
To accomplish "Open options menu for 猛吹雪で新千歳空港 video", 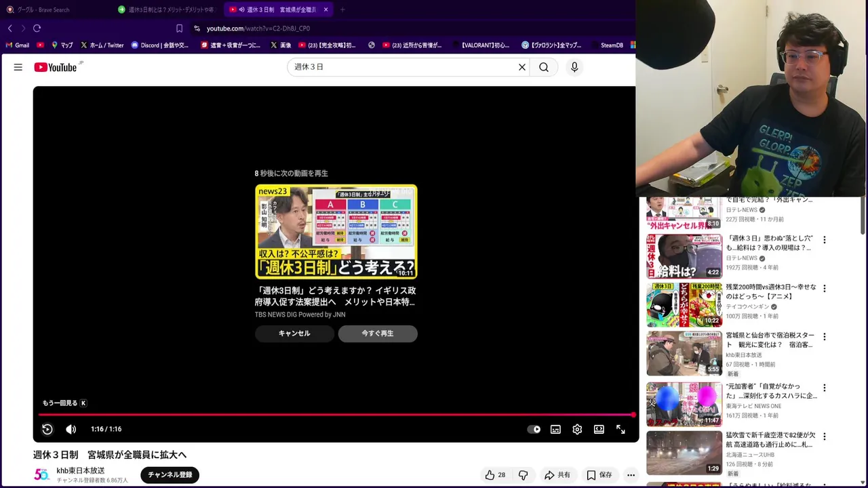I will point(825,436).
